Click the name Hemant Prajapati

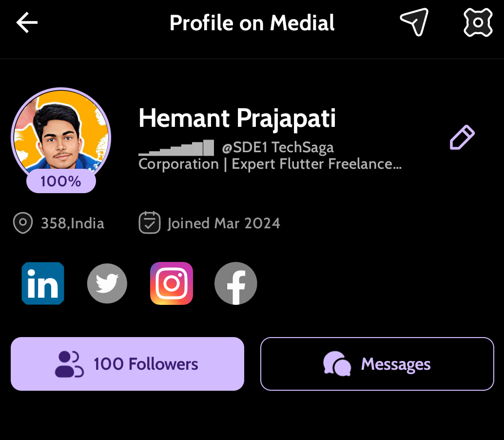pos(237,118)
